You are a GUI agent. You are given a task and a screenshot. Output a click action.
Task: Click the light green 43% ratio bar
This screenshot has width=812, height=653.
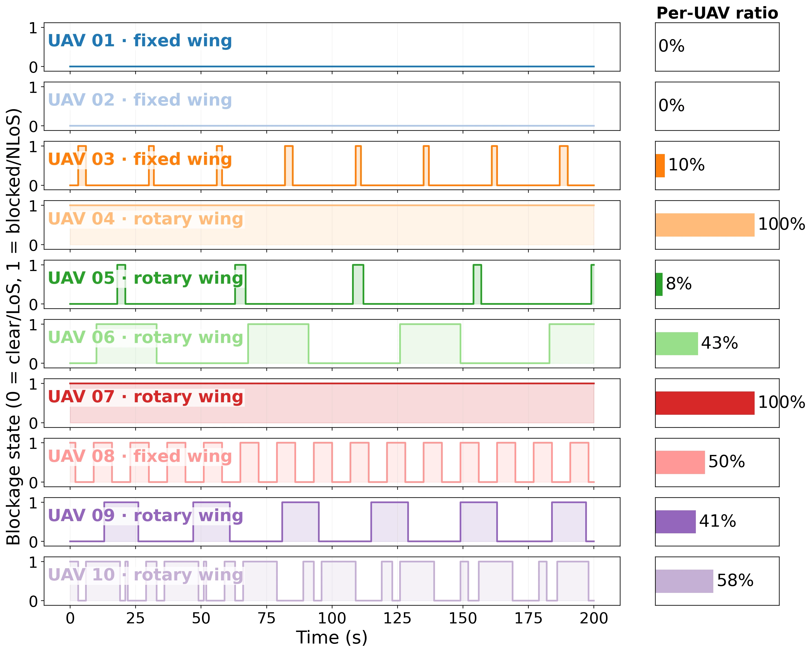click(676, 344)
